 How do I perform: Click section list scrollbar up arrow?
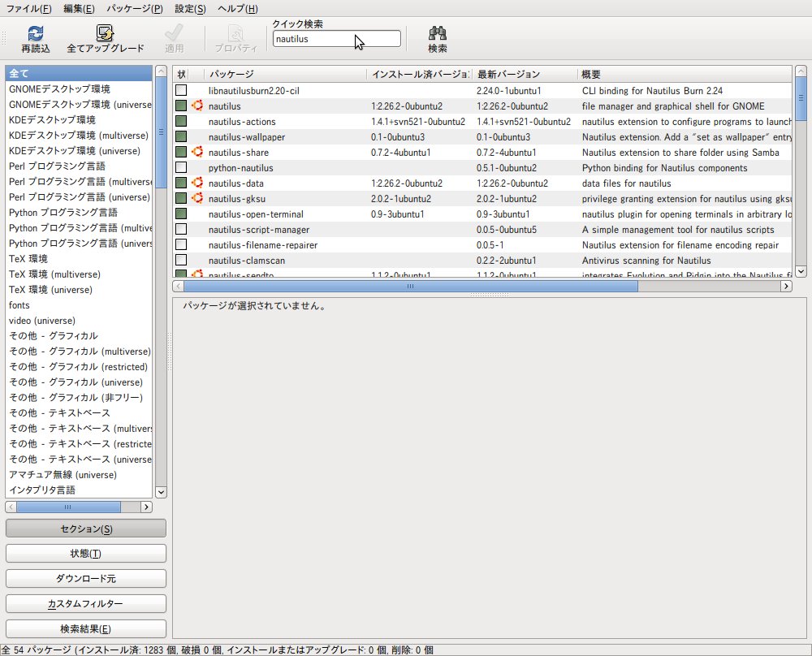tap(161, 71)
